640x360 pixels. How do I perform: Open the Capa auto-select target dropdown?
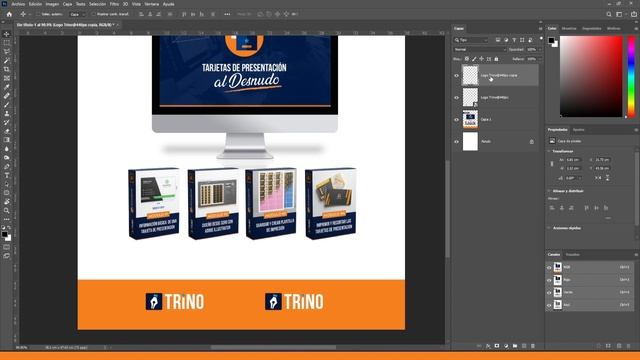(77, 14)
